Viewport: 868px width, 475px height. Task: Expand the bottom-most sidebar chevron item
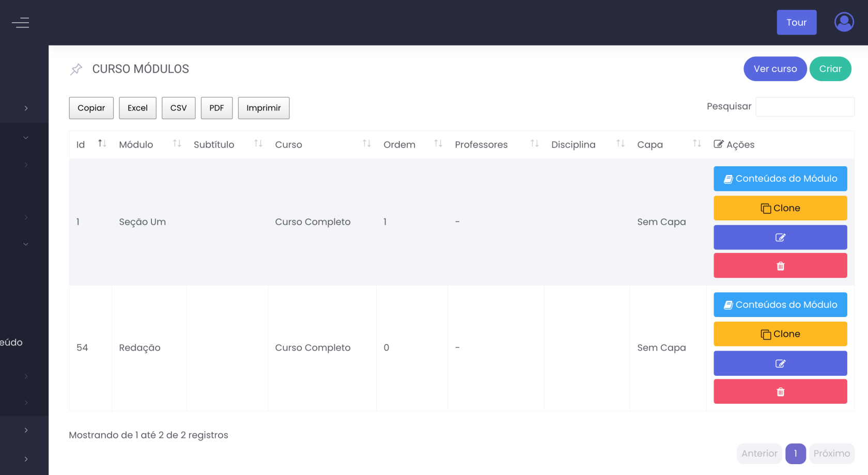pos(26,459)
